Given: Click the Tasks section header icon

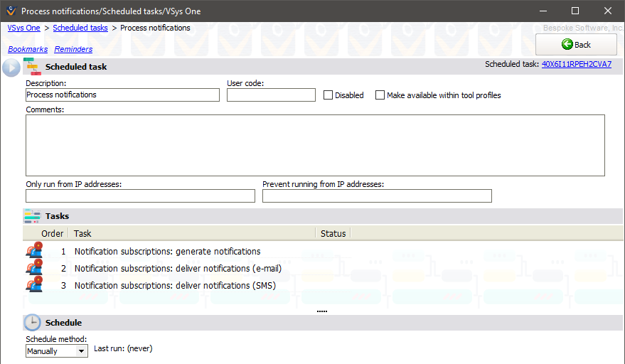Looking at the screenshot, I should tap(33, 216).
